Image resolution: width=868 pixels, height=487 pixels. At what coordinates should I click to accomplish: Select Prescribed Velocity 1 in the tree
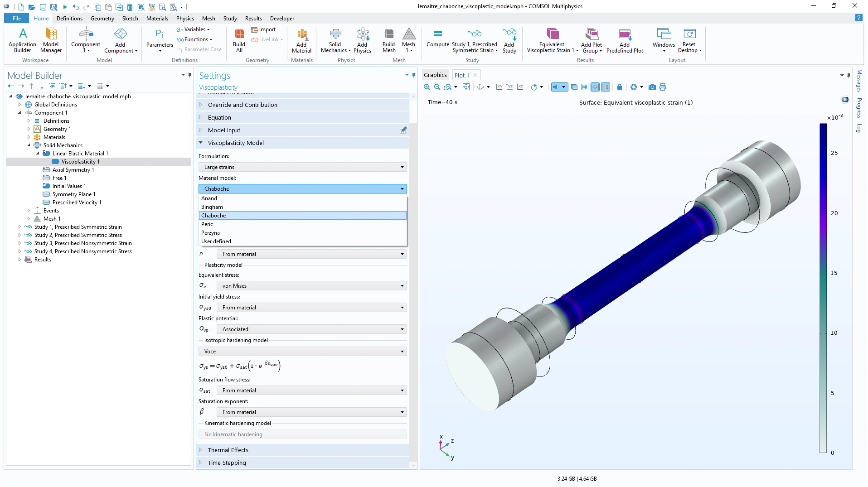tap(77, 203)
